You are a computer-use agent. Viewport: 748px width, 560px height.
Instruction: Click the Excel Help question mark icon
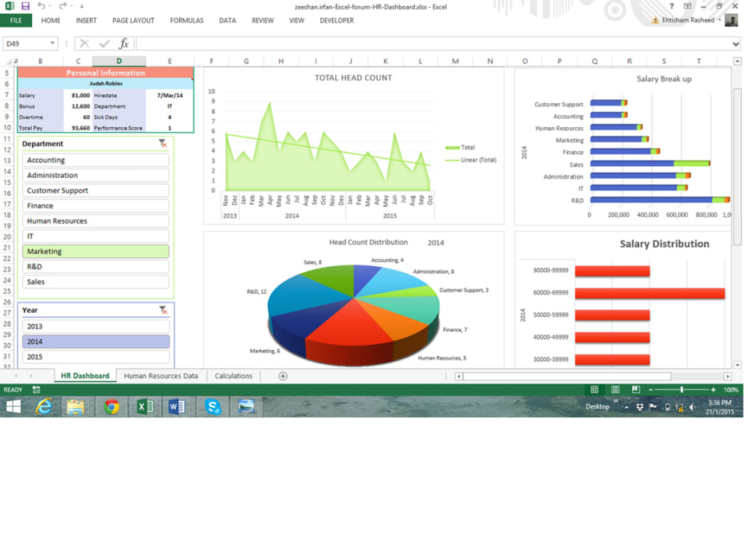[672, 6]
